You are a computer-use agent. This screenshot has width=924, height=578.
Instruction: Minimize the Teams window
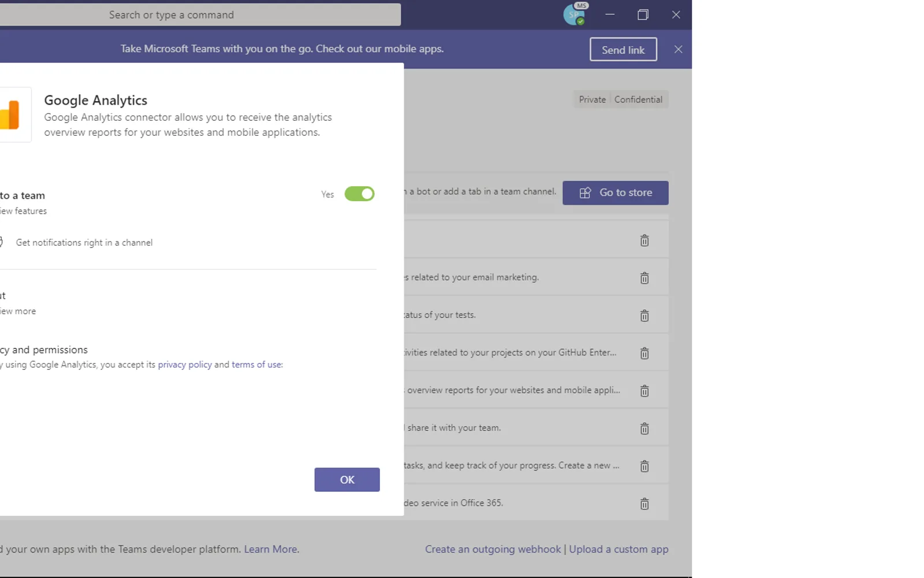click(610, 14)
